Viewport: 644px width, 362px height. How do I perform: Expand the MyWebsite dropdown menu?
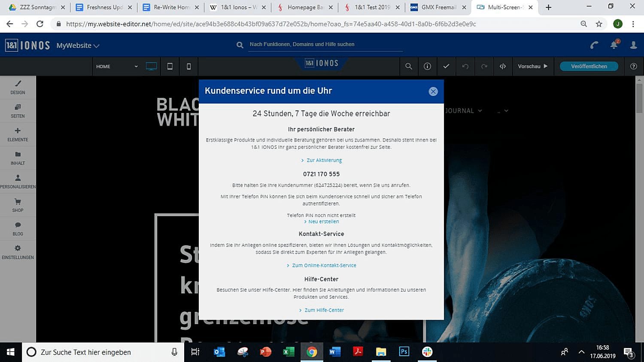(78, 46)
